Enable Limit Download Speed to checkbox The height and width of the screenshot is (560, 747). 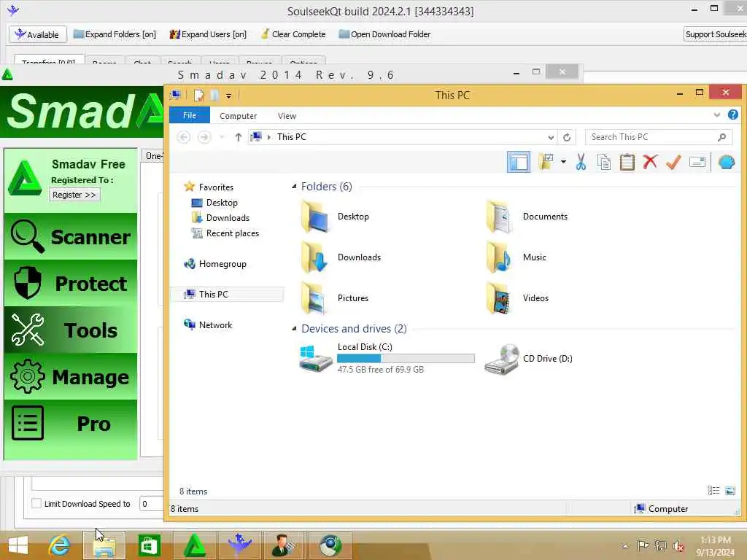36,503
